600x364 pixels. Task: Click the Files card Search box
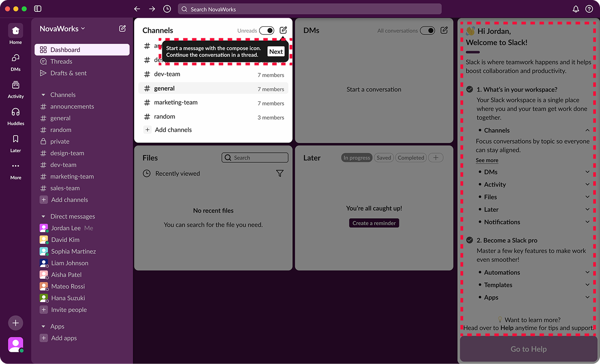pyautogui.click(x=255, y=158)
